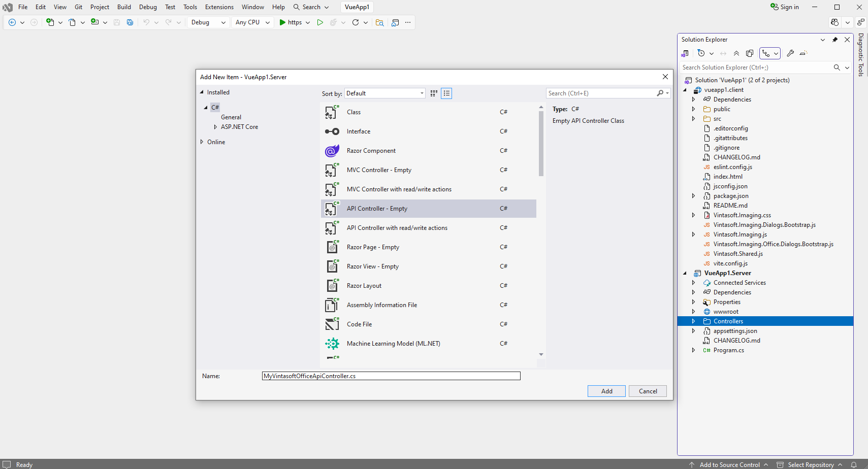Click the Name input field
This screenshot has height=469, width=868.
391,376
